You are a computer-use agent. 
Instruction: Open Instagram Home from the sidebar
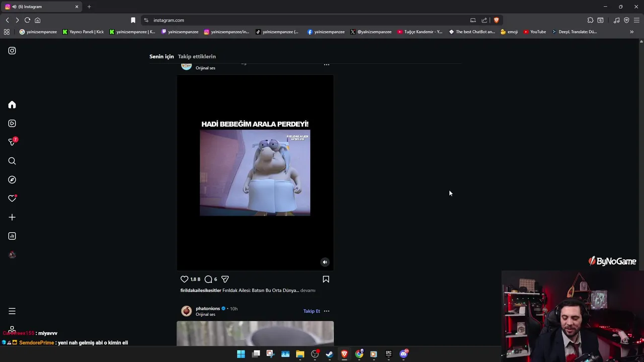click(12, 105)
